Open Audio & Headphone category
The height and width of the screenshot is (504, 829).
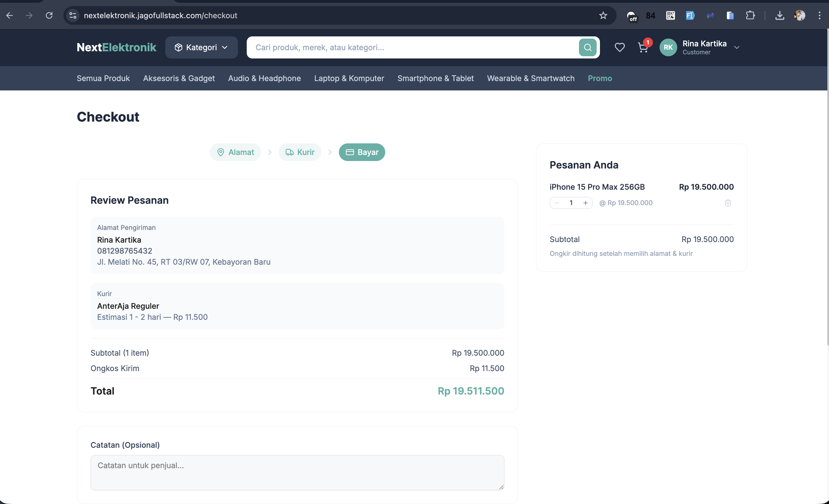coord(264,78)
